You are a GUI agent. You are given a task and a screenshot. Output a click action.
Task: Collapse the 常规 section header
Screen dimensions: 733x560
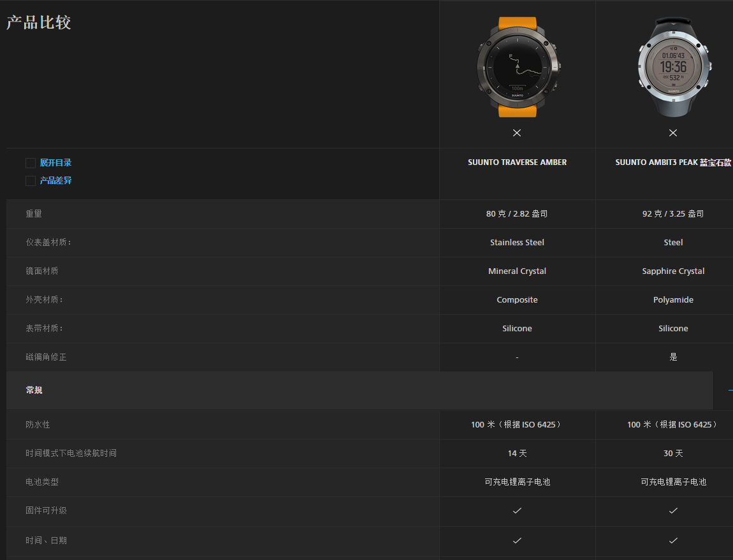pyautogui.click(x=359, y=391)
